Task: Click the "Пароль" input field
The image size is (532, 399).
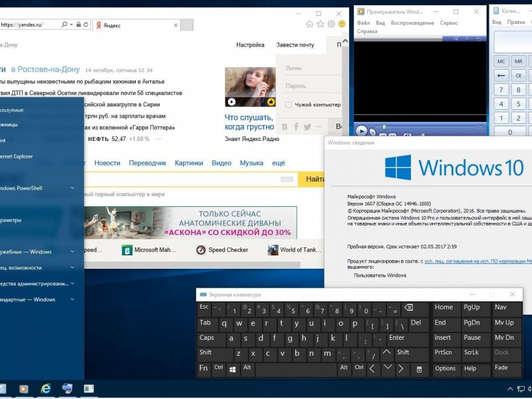Action: [x=313, y=86]
